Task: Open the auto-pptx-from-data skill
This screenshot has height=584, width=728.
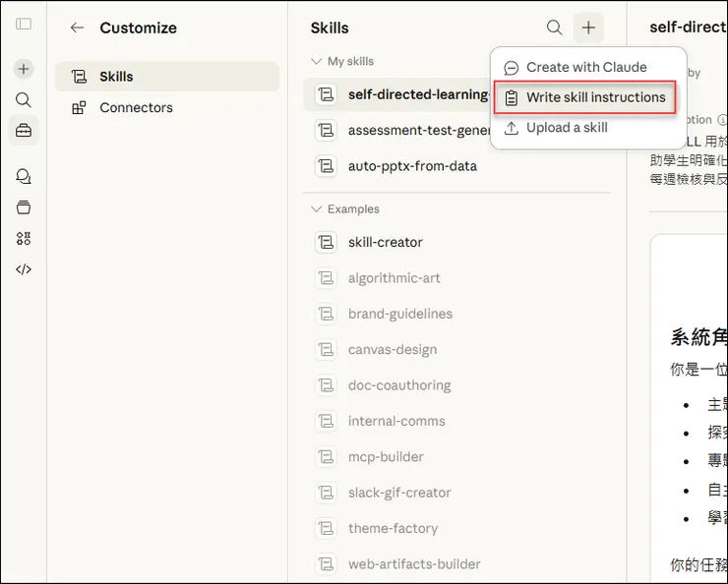Action: pyautogui.click(x=412, y=166)
